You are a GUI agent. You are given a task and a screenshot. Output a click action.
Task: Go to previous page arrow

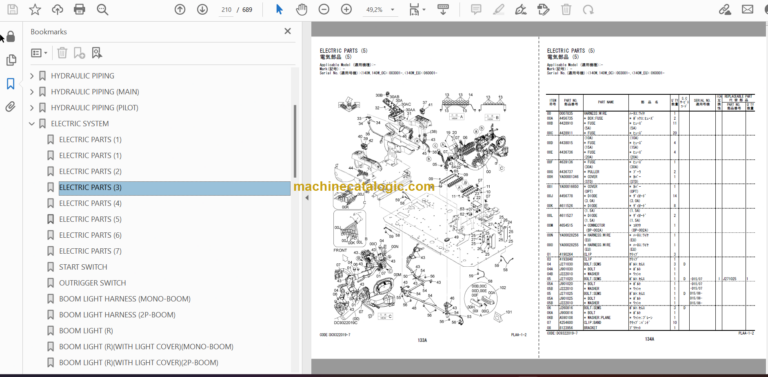[180, 9]
